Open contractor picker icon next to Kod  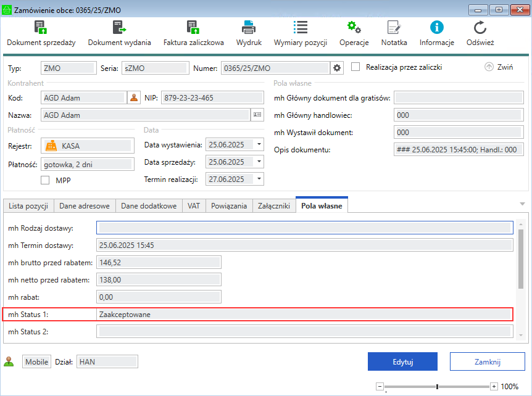(134, 97)
